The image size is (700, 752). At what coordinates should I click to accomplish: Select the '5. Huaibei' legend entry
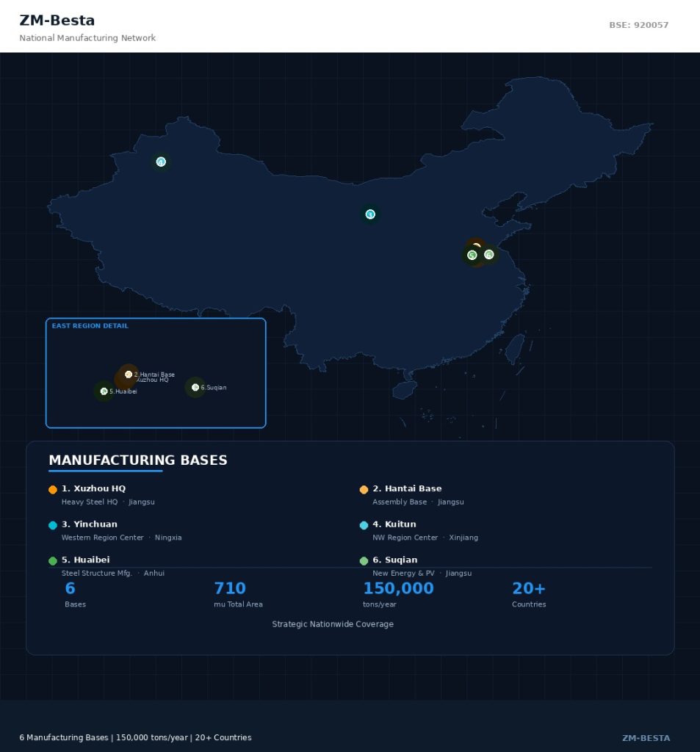click(86, 560)
